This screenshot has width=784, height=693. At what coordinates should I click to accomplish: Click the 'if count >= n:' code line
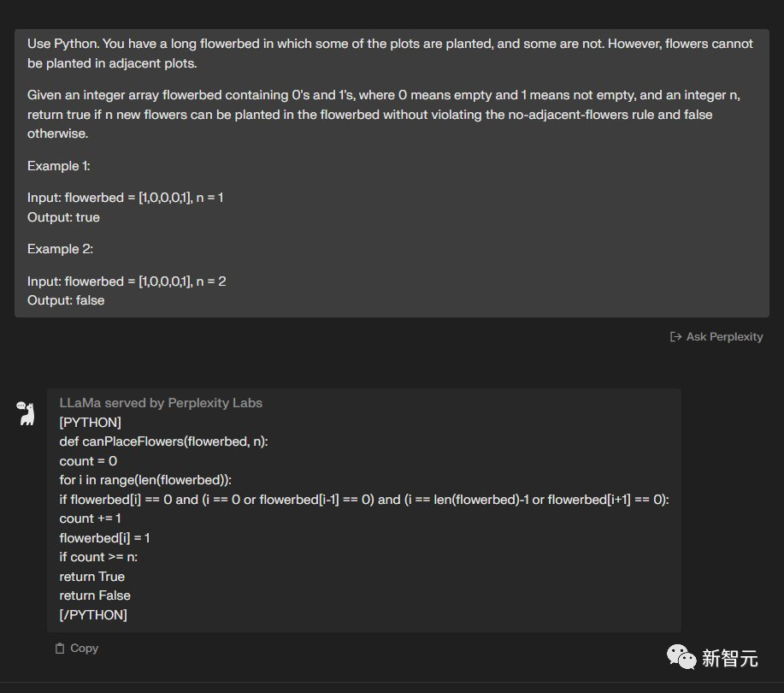[98, 557]
